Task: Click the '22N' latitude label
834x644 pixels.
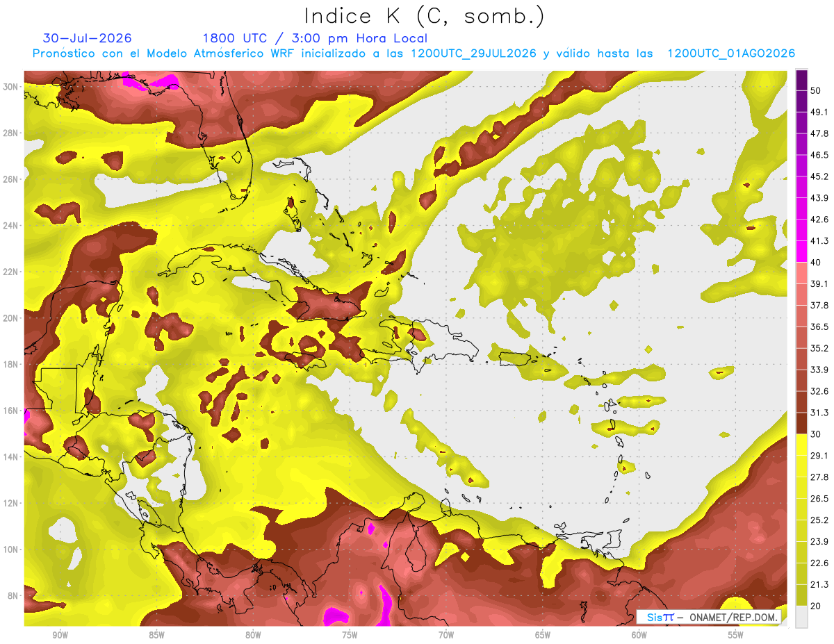Action: pyautogui.click(x=10, y=272)
